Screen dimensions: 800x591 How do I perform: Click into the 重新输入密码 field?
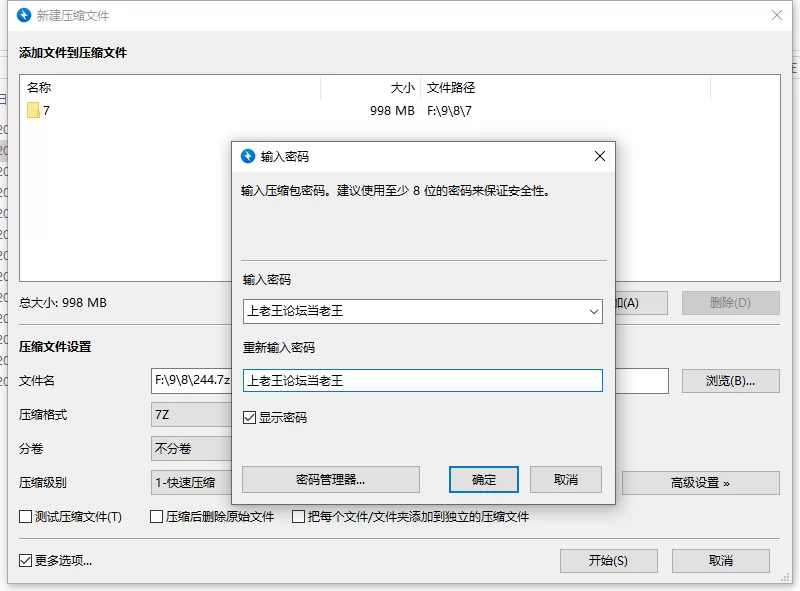[422, 381]
